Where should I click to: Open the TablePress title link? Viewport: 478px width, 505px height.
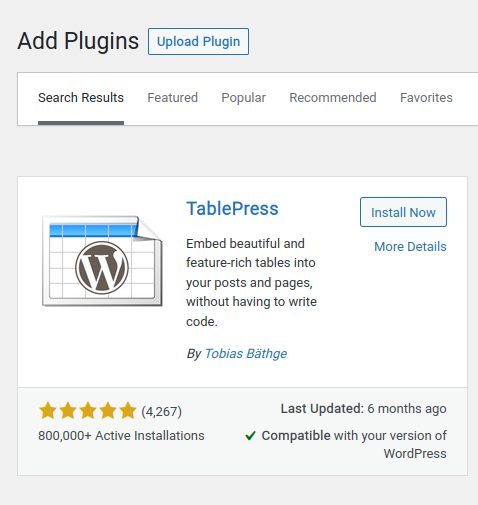(232, 209)
